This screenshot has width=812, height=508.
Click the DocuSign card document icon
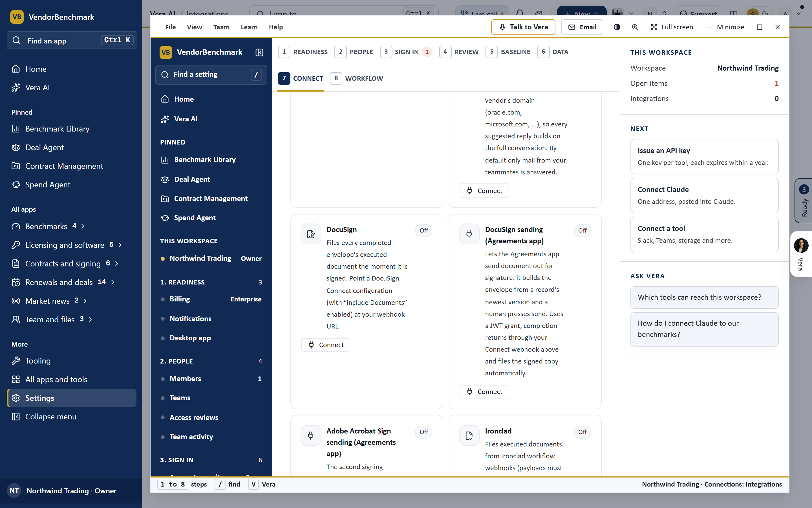311,234
